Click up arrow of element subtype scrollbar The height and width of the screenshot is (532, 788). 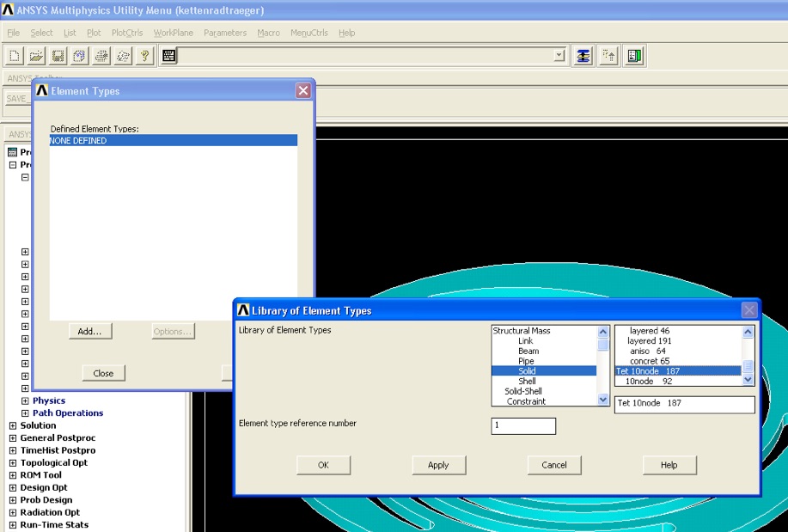coord(748,332)
